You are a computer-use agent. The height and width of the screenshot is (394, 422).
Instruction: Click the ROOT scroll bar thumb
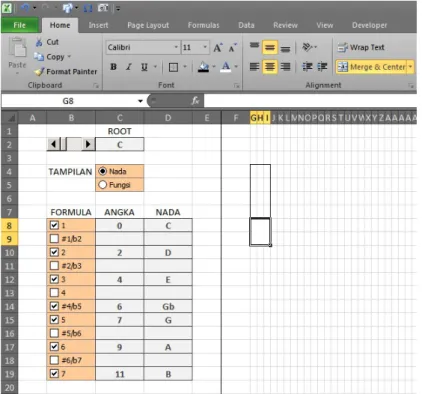coord(63,144)
